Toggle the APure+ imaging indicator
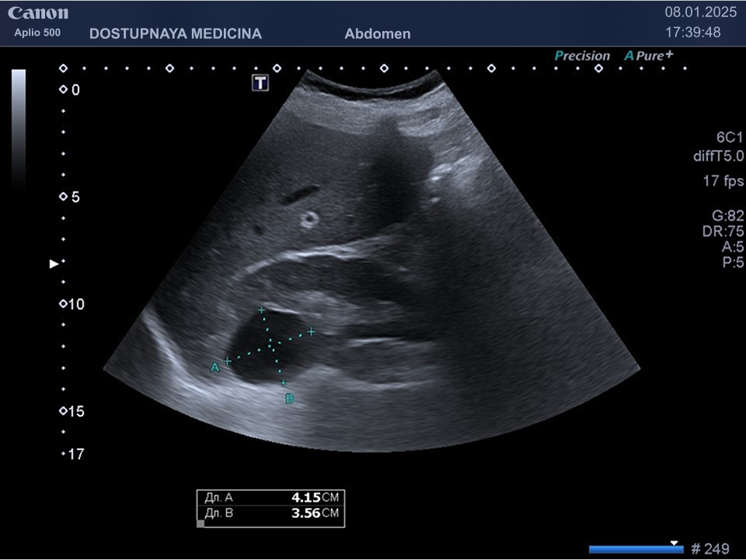This screenshot has width=746, height=560. (x=648, y=56)
